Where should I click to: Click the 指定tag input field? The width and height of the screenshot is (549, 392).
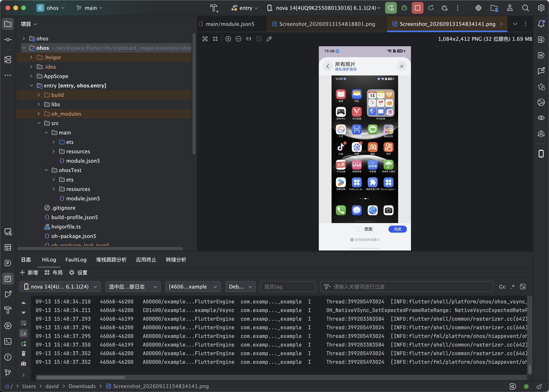click(x=288, y=287)
